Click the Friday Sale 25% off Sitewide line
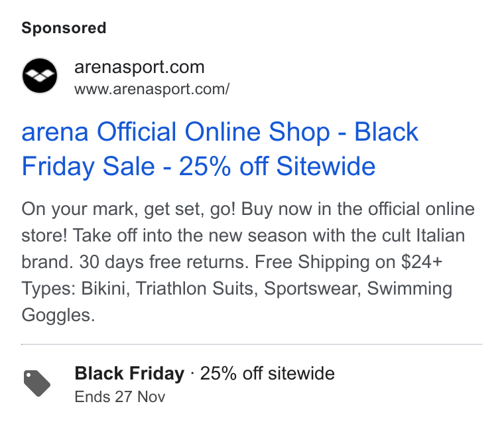 pos(198,167)
